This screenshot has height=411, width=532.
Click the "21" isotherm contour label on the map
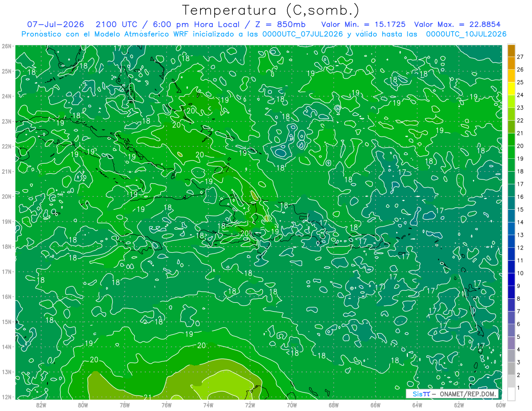(x=149, y=397)
